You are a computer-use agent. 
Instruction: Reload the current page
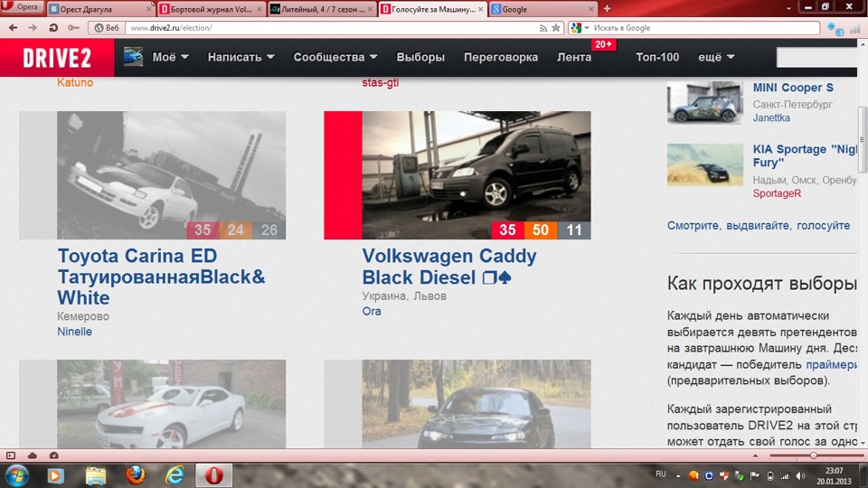click(53, 28)
